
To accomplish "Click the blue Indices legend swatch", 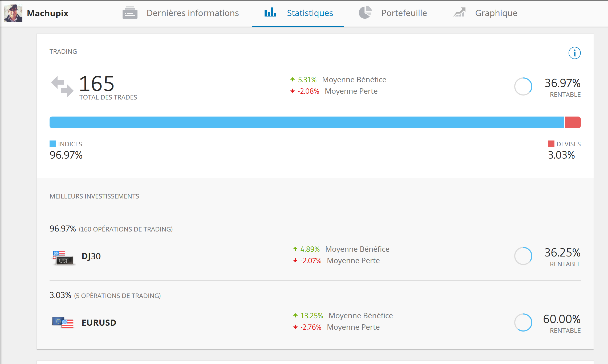I will 53,144.
